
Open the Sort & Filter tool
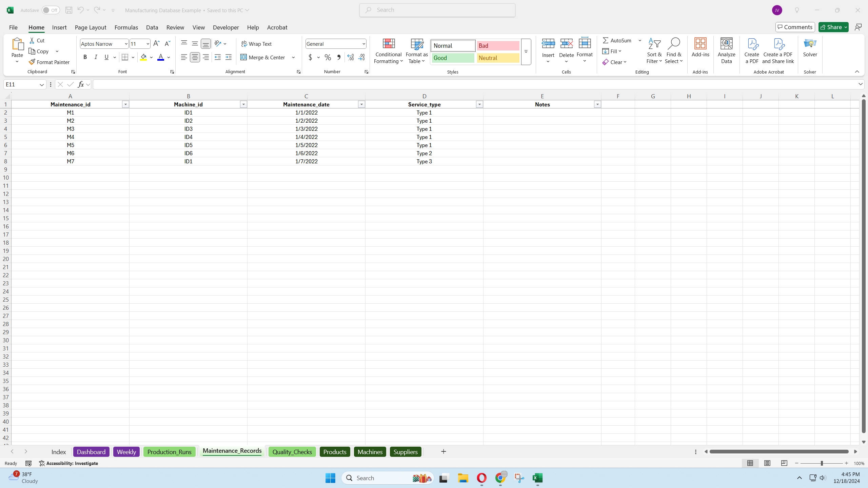pyautogui.click(x=654, y=51)
